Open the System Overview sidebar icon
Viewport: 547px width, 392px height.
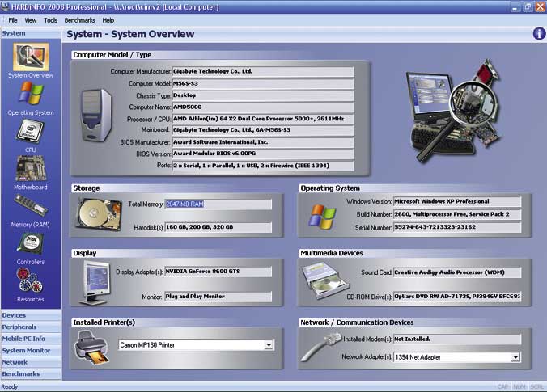31,57
